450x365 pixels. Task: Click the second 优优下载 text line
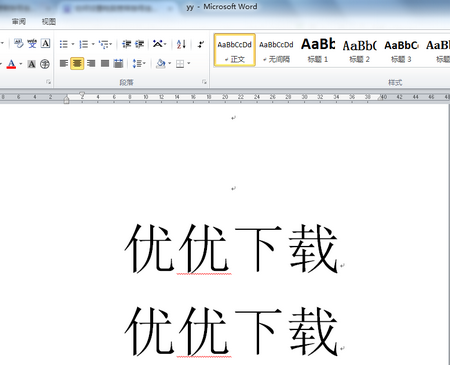point(231,331)
